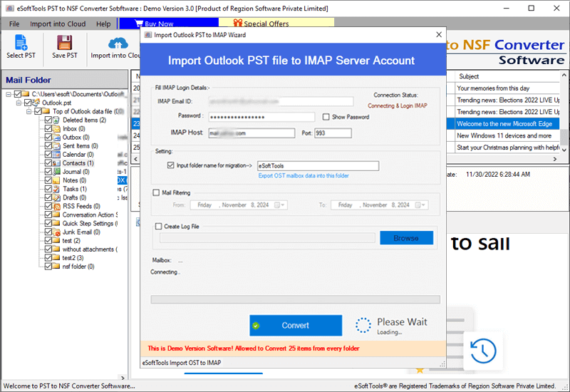570x392 pixels.
Task: Click the Deleted Items folder icon
Action: (x=56, y=120)
